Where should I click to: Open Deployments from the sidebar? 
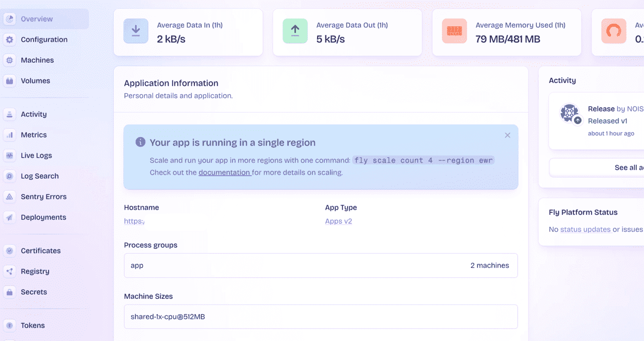click(x=44, y=217)
